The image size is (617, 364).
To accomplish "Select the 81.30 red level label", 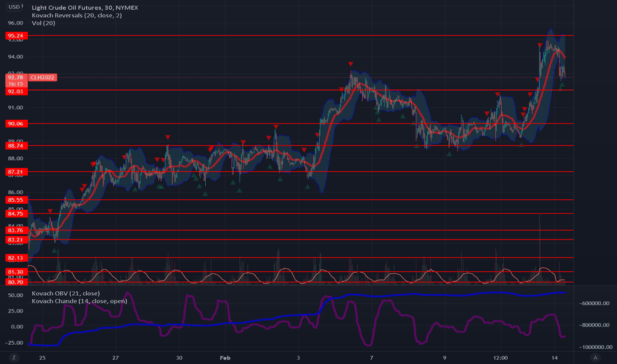I will (15, 272).
